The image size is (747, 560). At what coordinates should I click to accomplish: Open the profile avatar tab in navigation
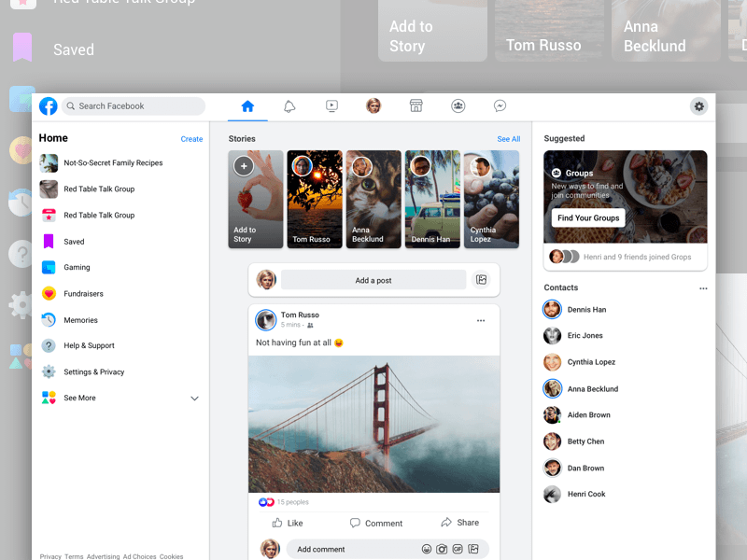[x=373, y=105]
